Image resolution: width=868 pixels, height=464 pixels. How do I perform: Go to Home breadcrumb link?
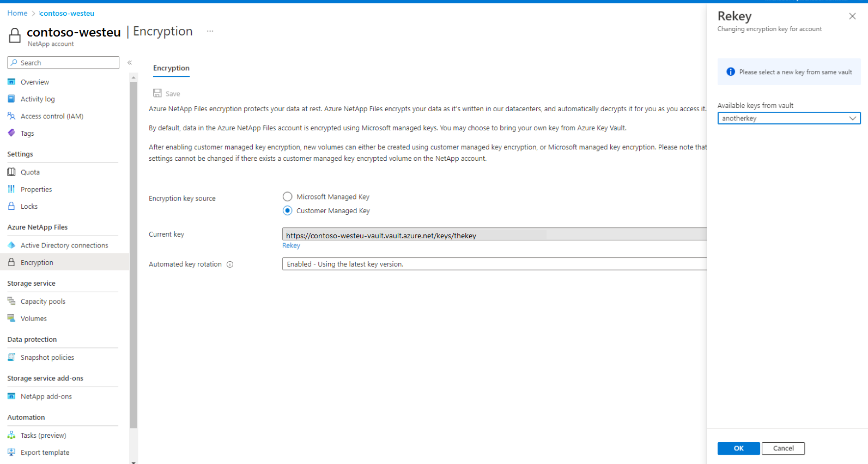point(17,13)
